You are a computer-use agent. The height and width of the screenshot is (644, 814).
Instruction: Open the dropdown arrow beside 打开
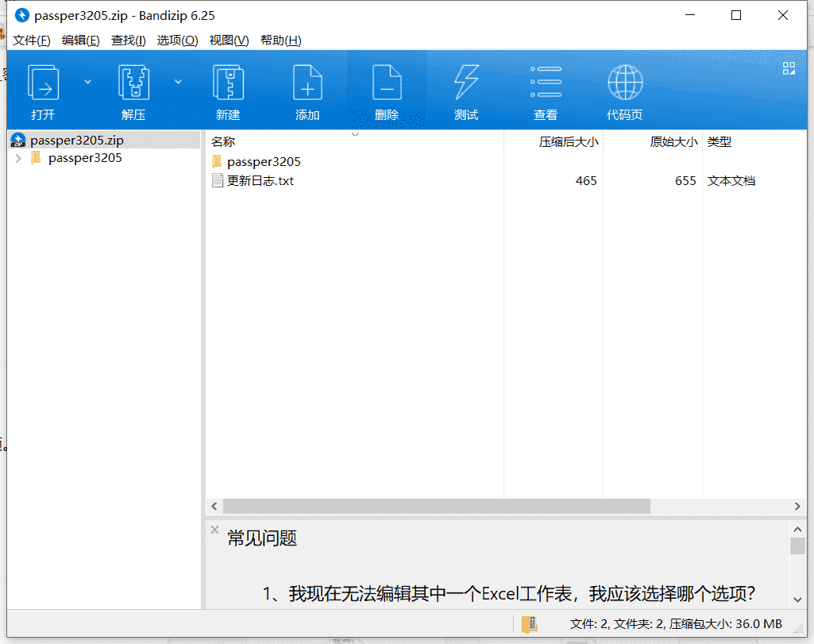click(x=87, y=82)
